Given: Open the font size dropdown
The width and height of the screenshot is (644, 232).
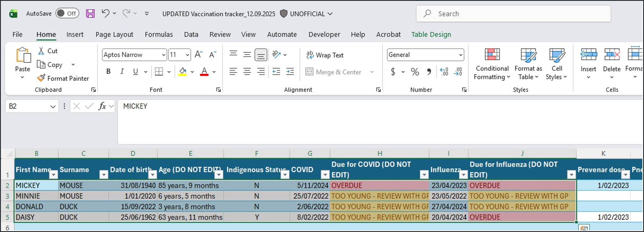Looking at the screenshot, I should click(187, 55).
